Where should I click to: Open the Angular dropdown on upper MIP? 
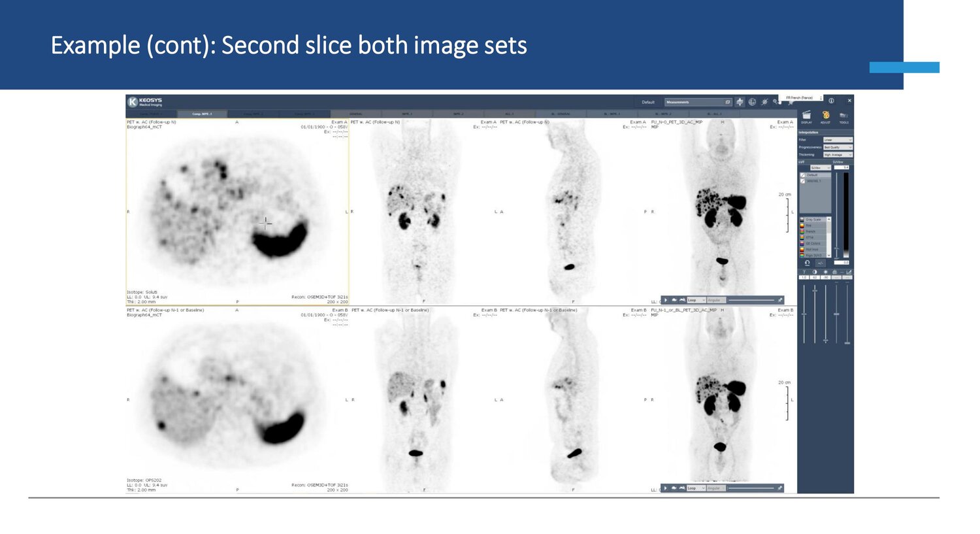[717, 300]
